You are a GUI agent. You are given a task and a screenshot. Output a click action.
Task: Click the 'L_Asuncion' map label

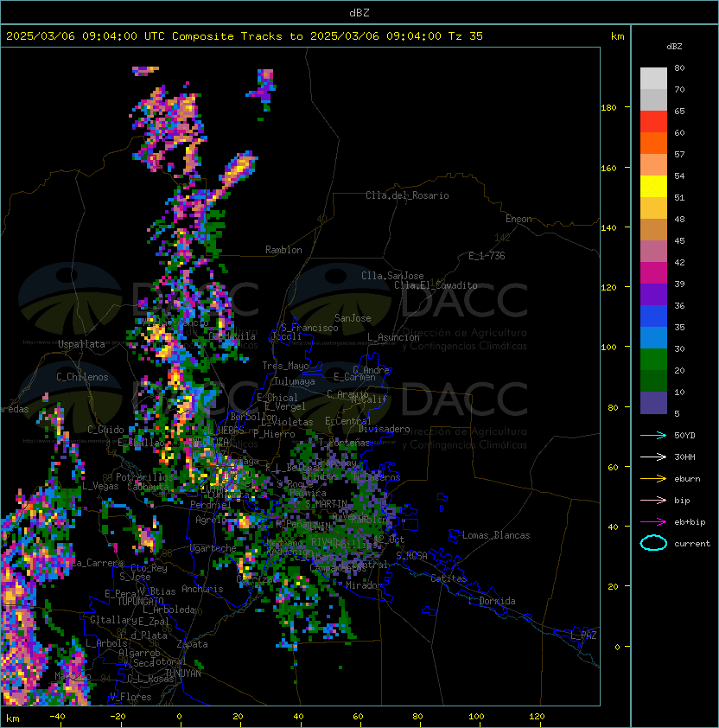coord(393,337)
